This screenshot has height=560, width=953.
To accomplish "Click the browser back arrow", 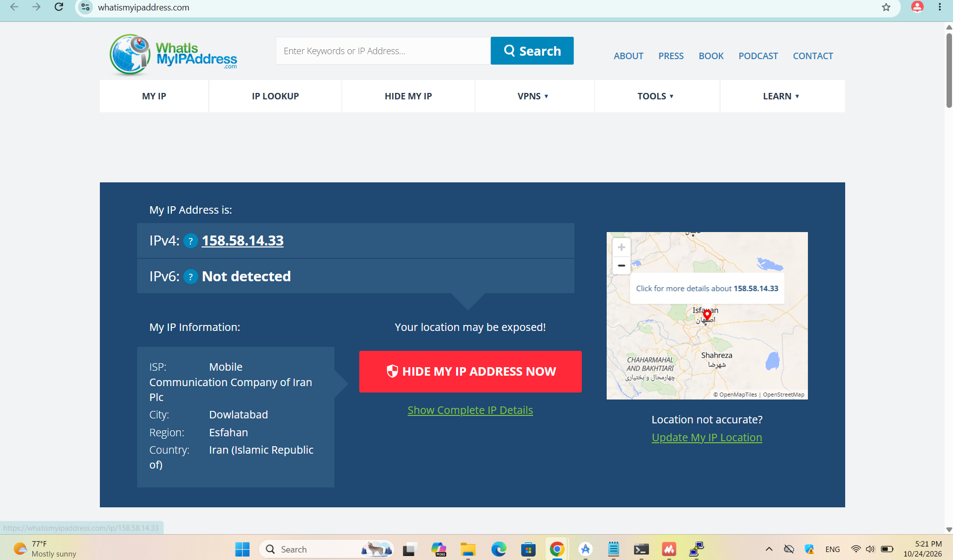I will click(14, 7).
